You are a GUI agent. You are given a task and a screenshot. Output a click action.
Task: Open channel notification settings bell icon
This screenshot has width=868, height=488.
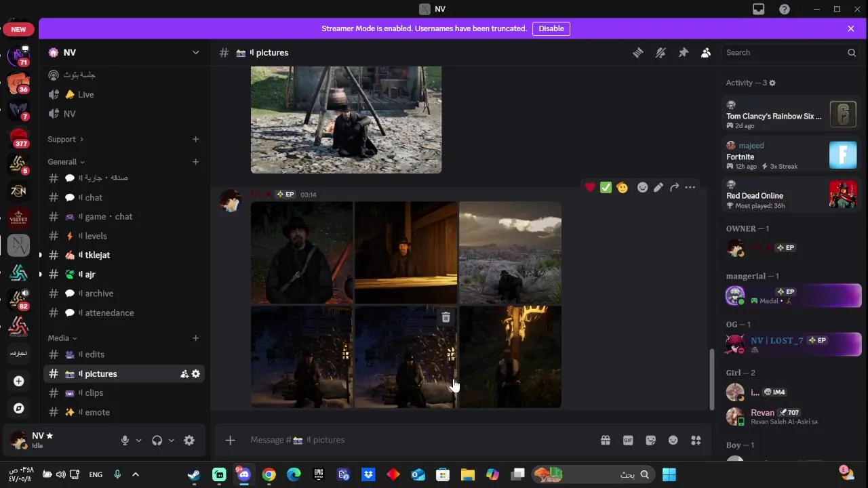tap(660, 52)
